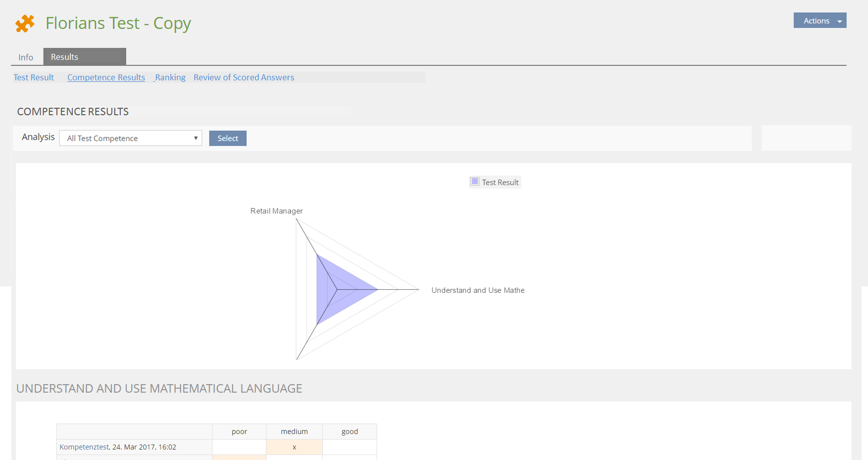Click the Test Result legend label
This screenshot has height=460, width=868.
coord(500,183)
